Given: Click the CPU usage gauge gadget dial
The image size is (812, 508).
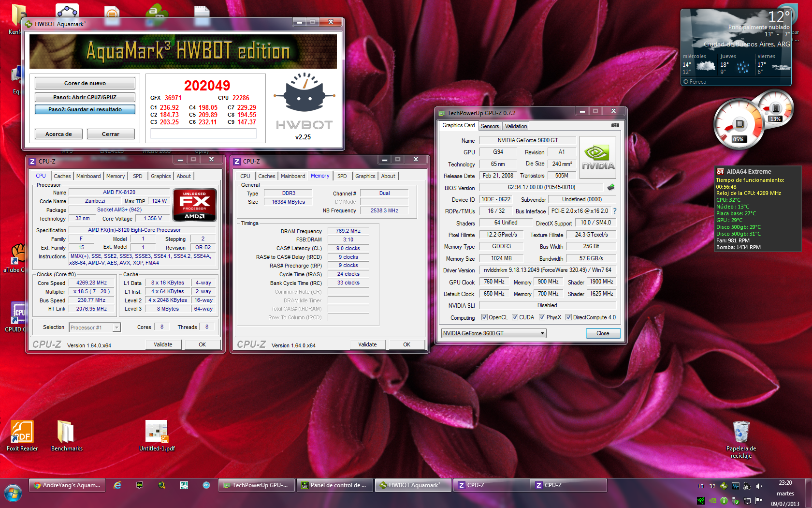Looking at the screenshot, I should point(739,125).
